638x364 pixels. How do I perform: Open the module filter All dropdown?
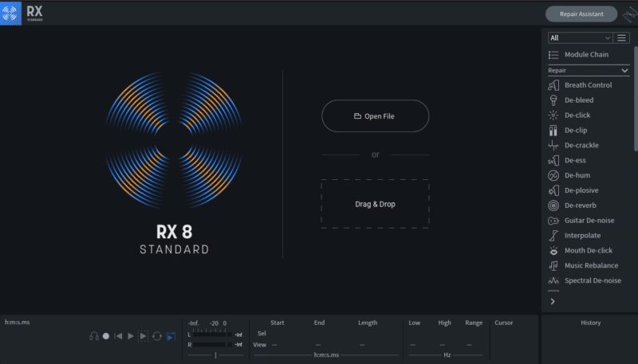[x=580, y=37]
